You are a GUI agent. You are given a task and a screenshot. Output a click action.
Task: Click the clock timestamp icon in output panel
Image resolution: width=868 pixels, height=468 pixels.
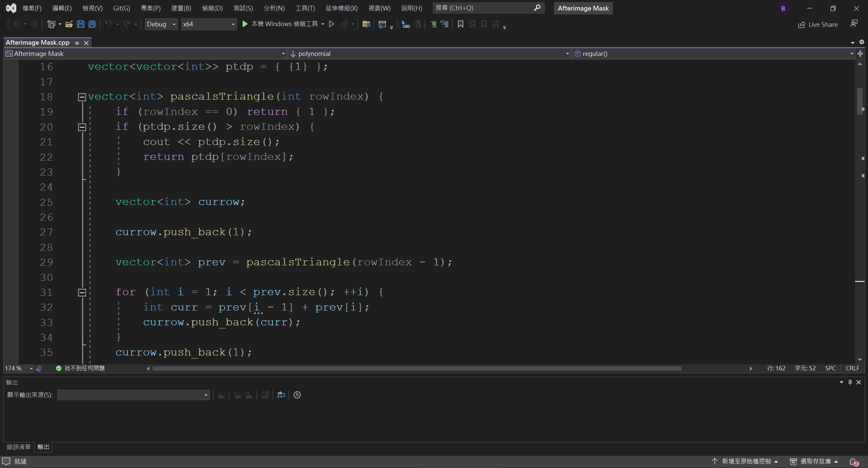click(x=297, y=395)
